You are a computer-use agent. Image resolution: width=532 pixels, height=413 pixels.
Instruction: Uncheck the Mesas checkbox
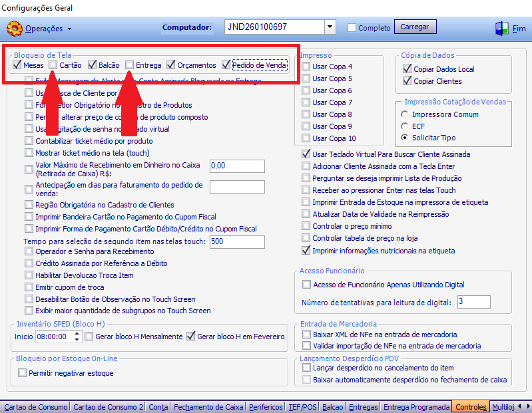point(17,65)
